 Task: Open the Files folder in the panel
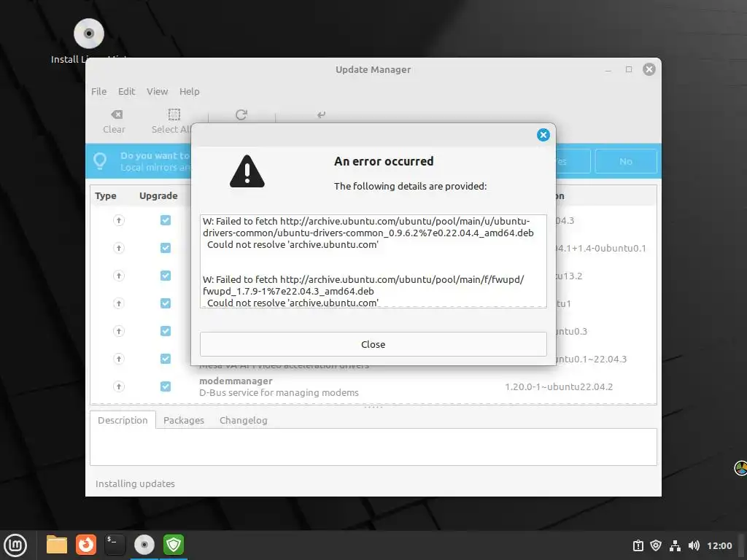click(57, 545)
